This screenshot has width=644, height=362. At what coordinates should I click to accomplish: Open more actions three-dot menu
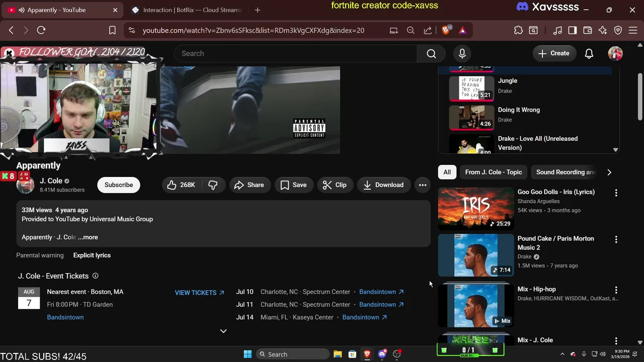(x=423, y=185)
